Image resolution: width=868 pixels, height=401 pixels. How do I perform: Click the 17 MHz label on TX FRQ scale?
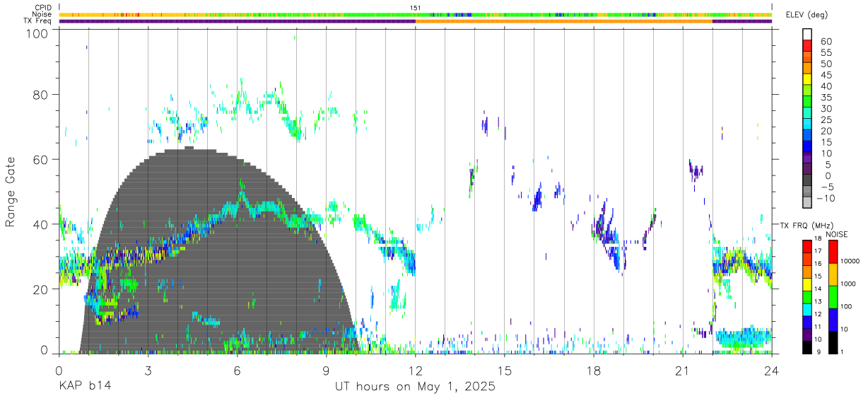click(x=818, y=251)
